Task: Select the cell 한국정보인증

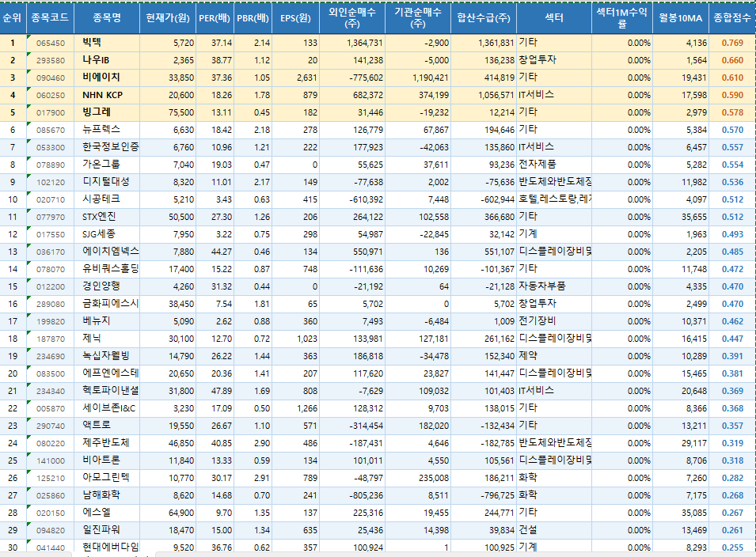Action: (x=107, y=147)
